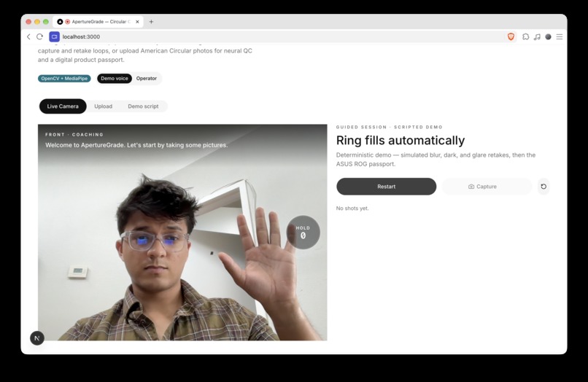Click the circular reset arrow icon

(x=543, y=187)
